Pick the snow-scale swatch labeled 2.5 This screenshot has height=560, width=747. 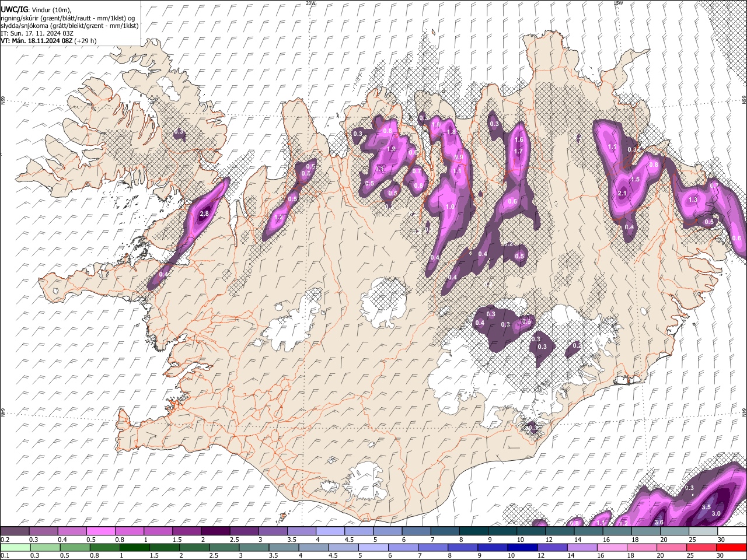point(244,531)
